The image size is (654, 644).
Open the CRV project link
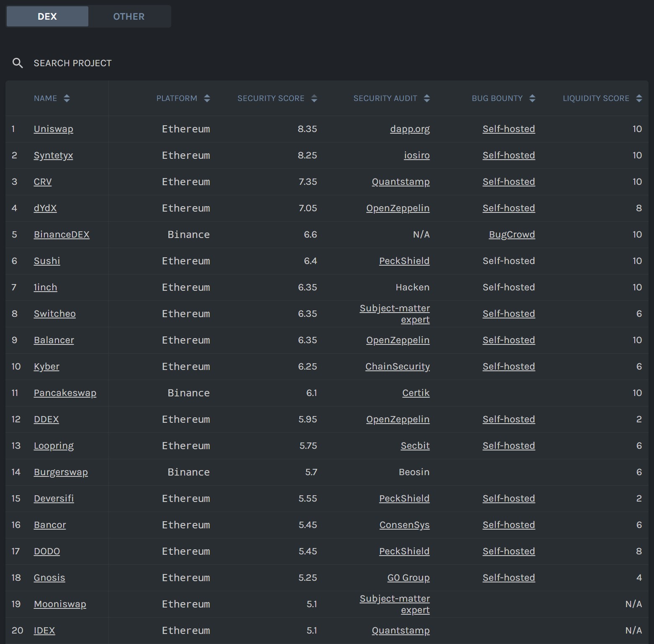point(43,182)
